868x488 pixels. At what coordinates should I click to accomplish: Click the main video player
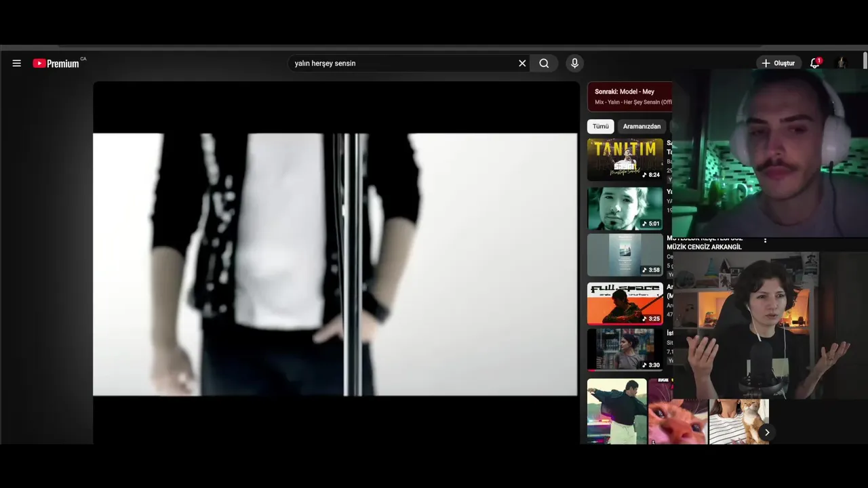(336, 263)
